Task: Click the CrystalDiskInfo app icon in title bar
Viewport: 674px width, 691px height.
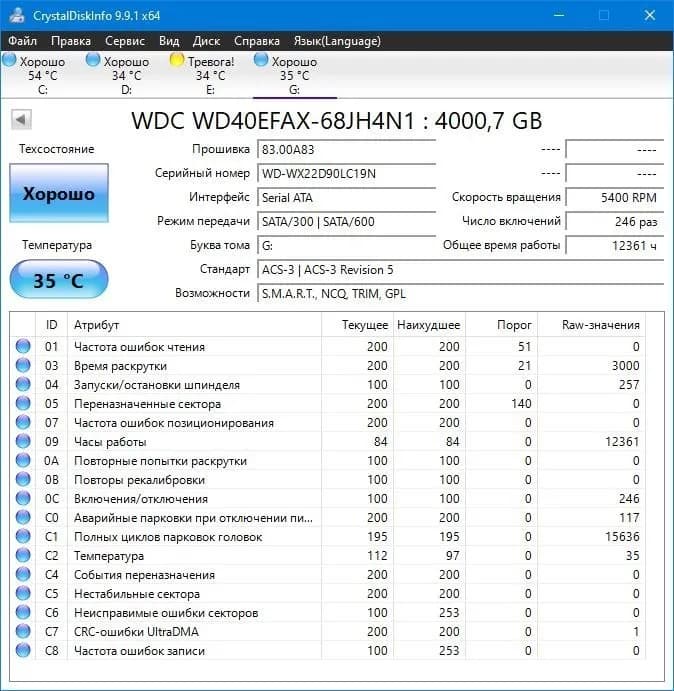Action: [17, 15]
